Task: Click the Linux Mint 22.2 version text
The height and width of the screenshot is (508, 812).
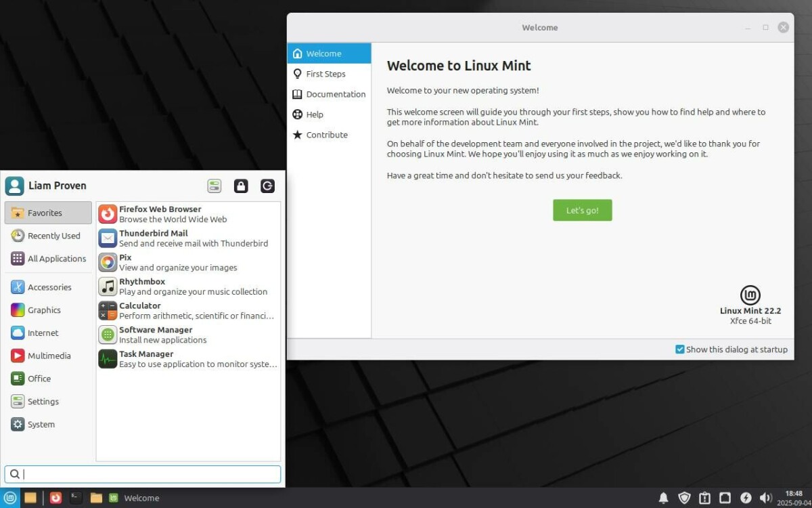Action: click(x=750, y=311)
